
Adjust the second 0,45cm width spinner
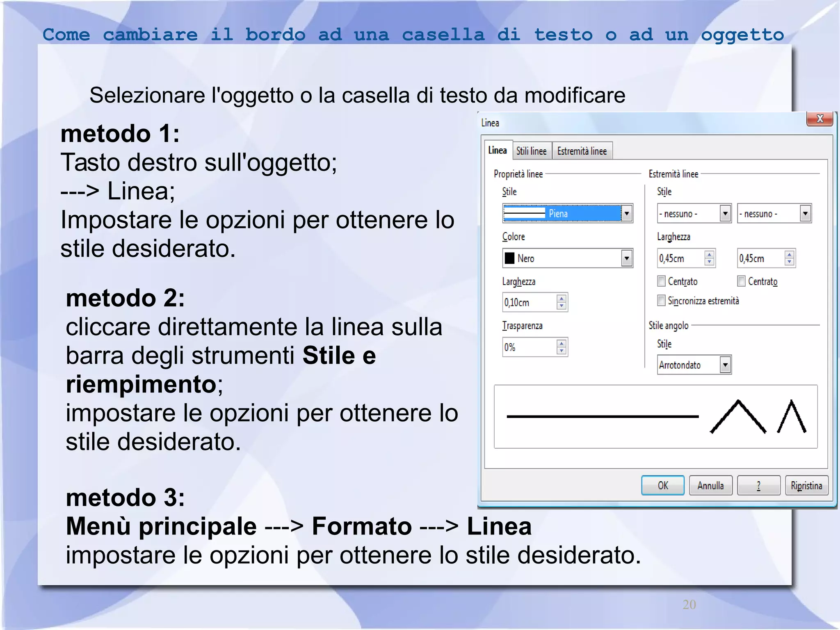pyautogui.click(x=789, y=258)
